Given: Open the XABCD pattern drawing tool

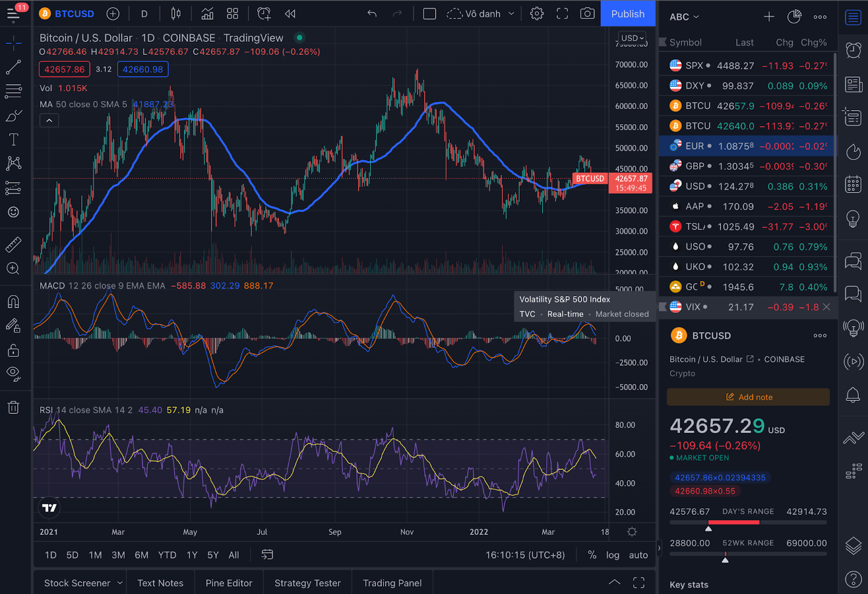Looking at the screenshot, I should [14, 163].
